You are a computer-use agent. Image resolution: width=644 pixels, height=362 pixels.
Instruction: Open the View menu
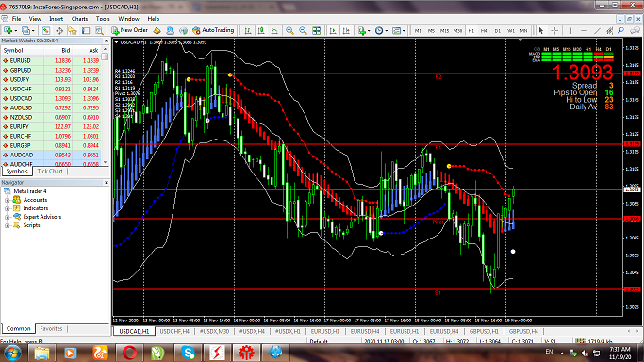(x=35, y=19)
